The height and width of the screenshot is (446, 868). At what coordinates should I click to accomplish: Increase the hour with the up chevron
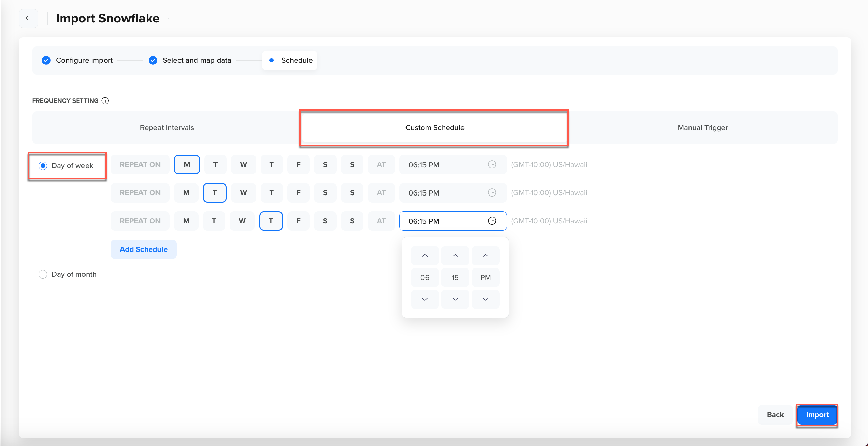point(424,256)
